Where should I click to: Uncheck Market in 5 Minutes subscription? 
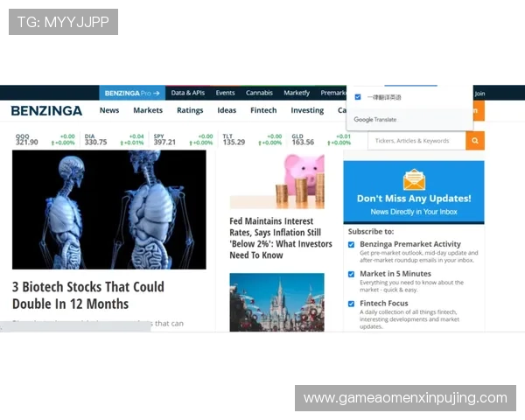click(351, 274)
